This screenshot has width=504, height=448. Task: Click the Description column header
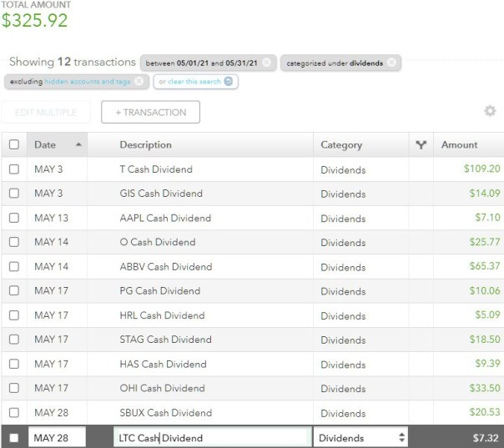point(146,145)
